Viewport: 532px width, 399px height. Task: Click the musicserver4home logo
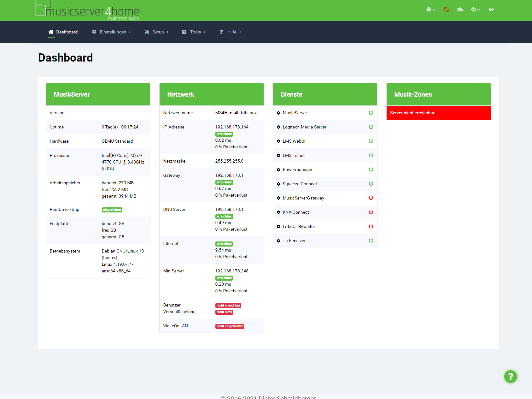click(87, 10)
